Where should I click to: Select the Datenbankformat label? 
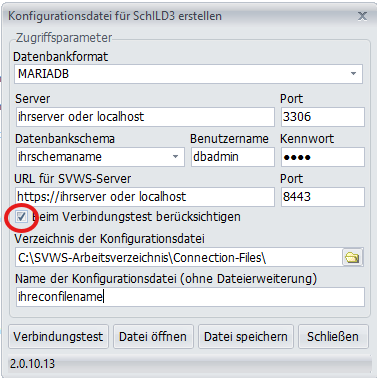(x=61, y=57)
